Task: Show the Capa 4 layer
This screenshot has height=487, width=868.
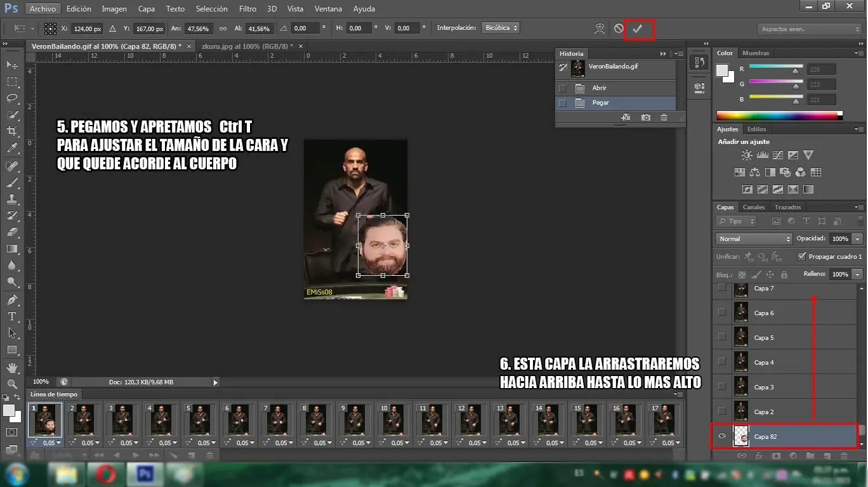Action: [721, 362]
